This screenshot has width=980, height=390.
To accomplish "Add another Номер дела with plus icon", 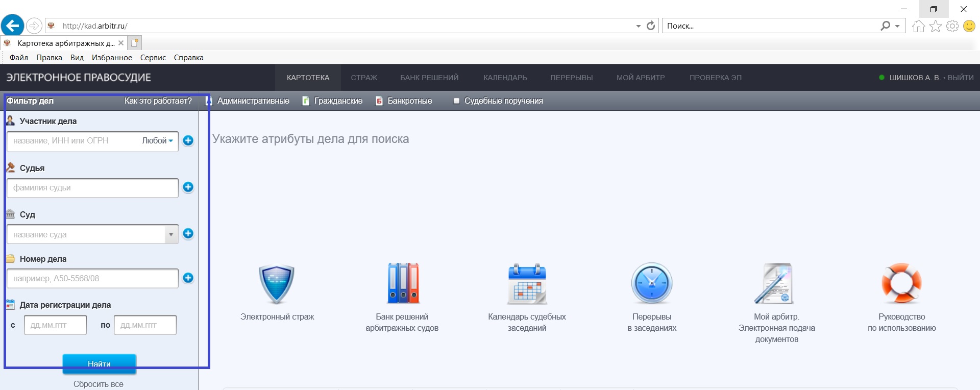I will (188, 278).
